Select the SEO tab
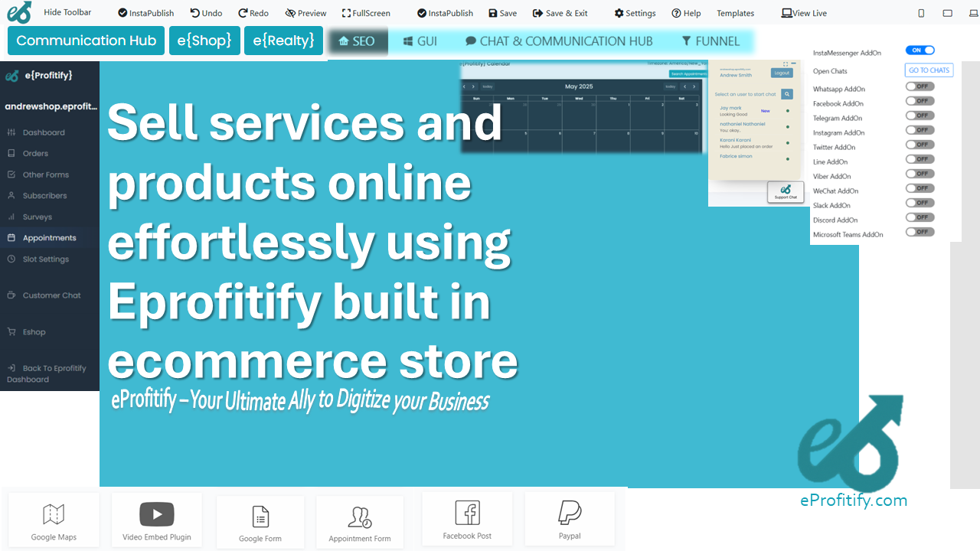 (357, 41)
